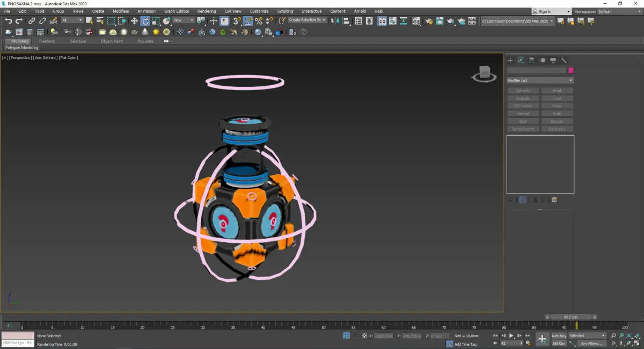Click the pink object color swatch
The width and height of the screenshot is (644, 349).
[571, 70]
